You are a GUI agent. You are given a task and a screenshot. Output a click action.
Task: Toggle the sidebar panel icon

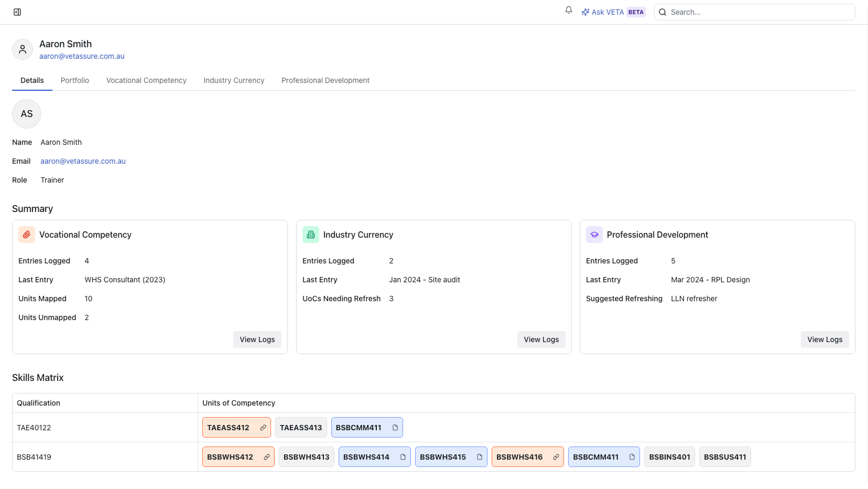click(17, 12)
